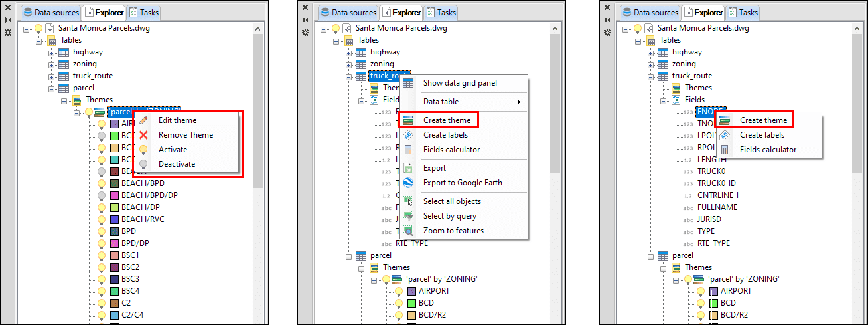Select the LENGTH field under truck_route
This screenshot has height=325, width=868.
pyautogui.click(x=712, y=159)
